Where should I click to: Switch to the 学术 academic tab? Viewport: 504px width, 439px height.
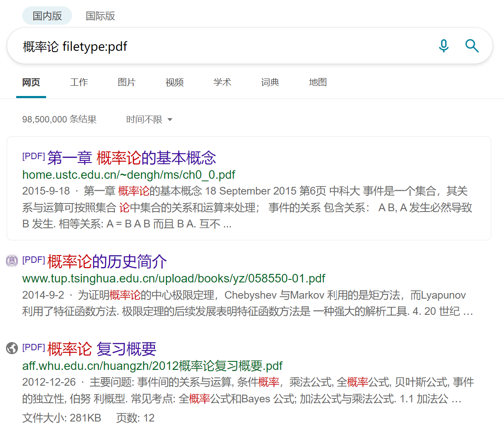coord(222,82)
